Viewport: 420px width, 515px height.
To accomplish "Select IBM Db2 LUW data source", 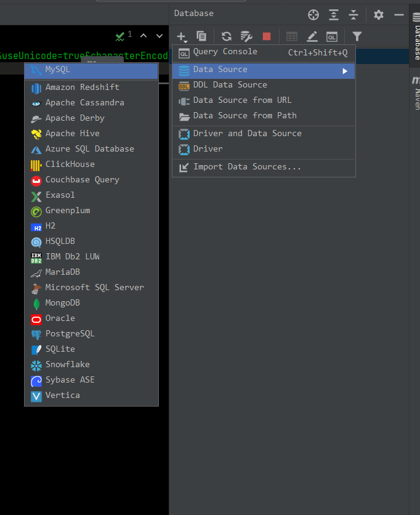I will (x=91, y=257).
